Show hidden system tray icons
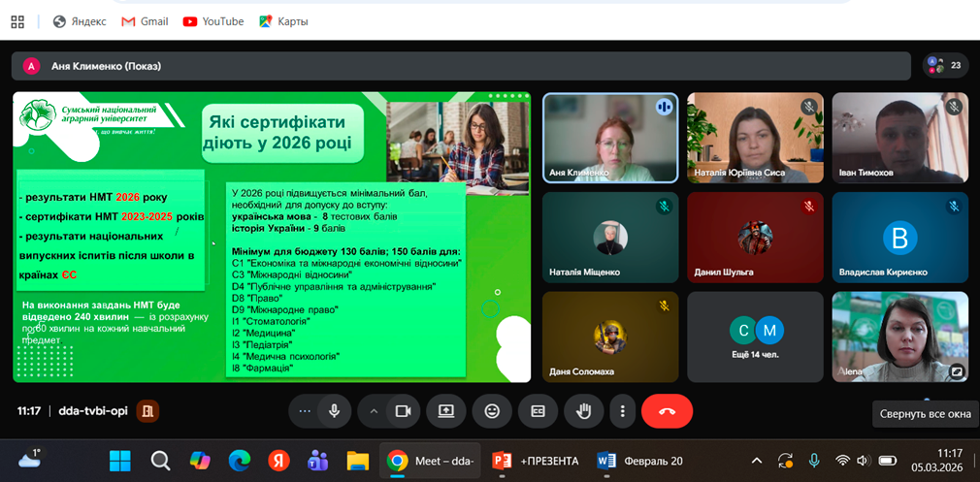 click(757, 460)
